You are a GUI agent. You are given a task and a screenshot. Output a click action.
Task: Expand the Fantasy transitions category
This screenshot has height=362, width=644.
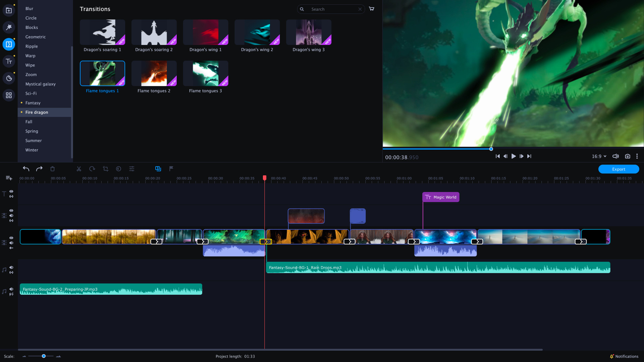click(33, 103)
